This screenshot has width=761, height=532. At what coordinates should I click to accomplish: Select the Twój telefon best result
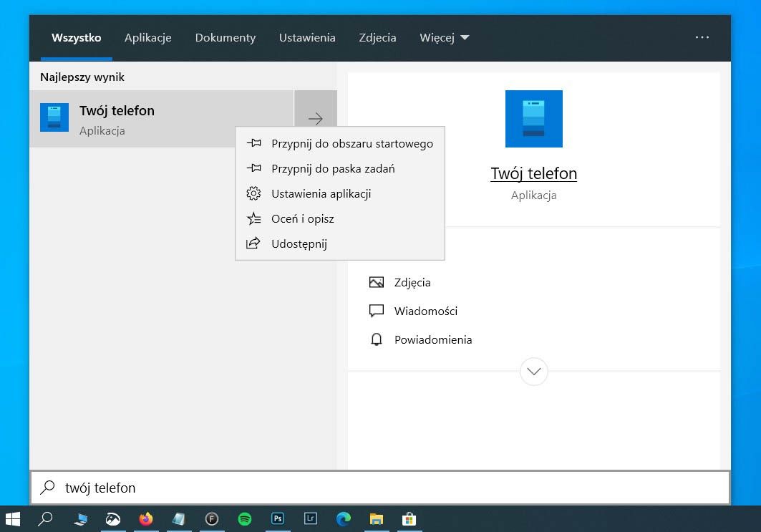click(162, 118)
